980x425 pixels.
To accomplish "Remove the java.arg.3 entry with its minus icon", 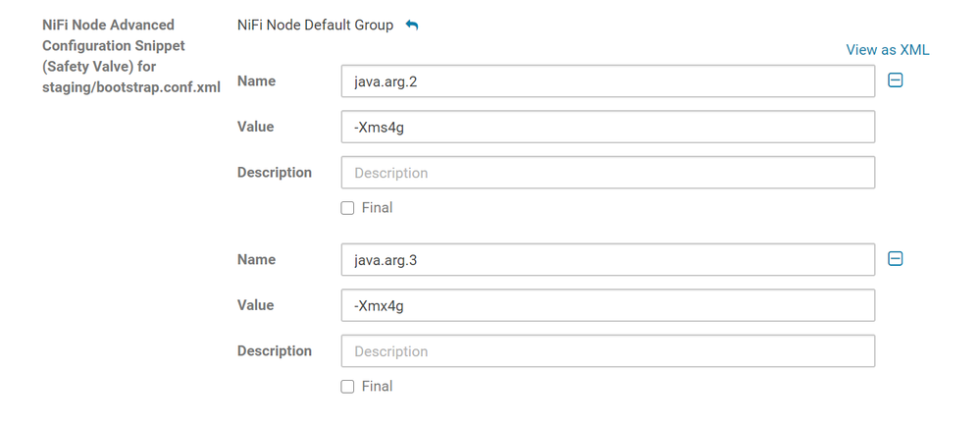I will (895, 259).
